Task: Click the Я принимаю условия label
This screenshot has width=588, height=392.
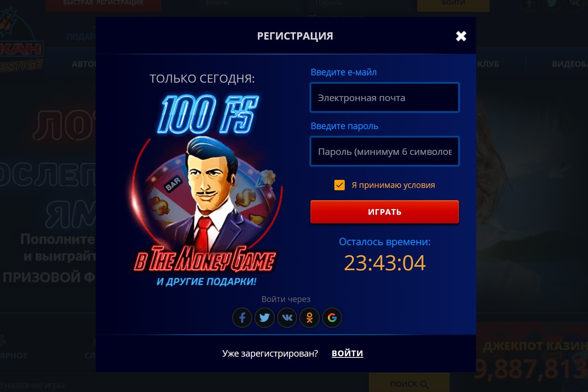Action: pyautogui.click(x=393, y=185)
